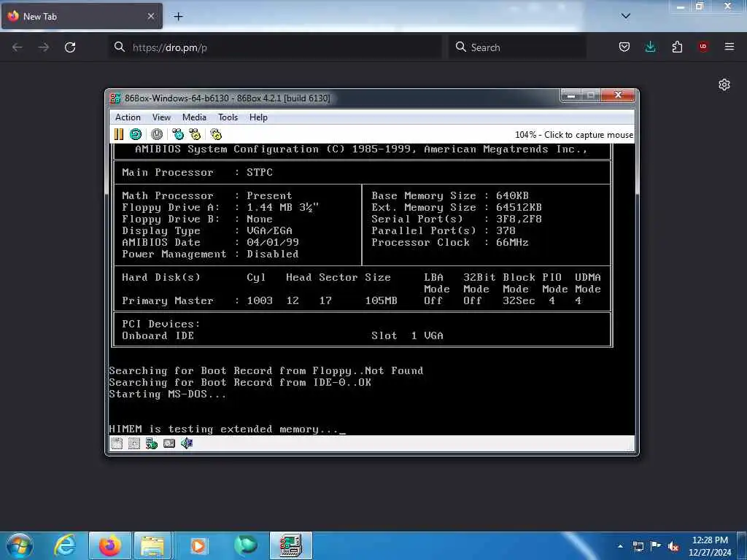Go back with the Firefox back arrow
This screenshot has width=747, height=560.
(18, 47)
